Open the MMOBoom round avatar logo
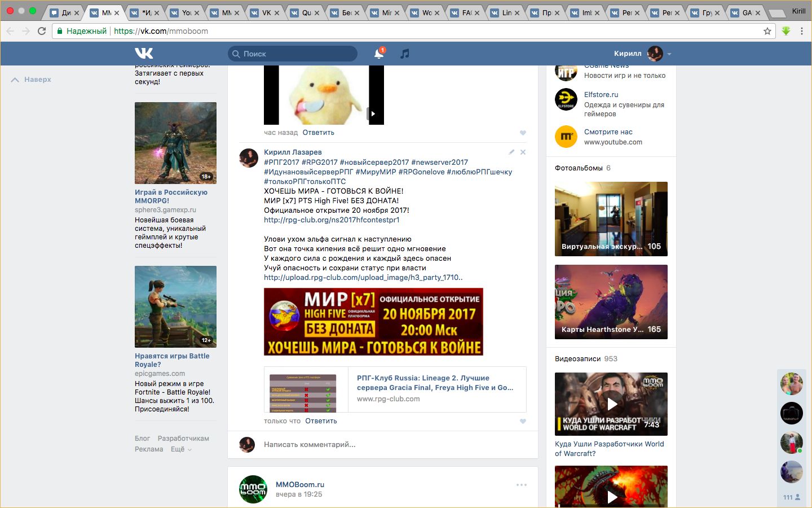The width and height of the screenshot is (812, 508). [x=253, y=489]
